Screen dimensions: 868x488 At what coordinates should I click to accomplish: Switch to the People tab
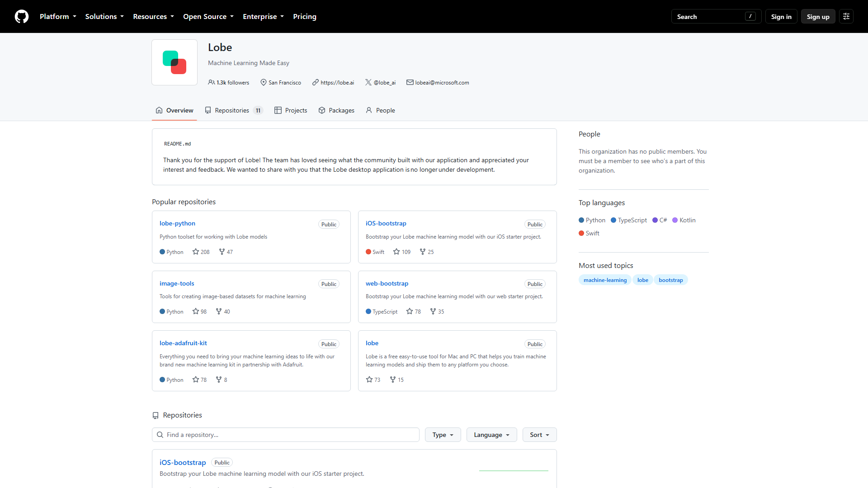[x=380, y=110]
